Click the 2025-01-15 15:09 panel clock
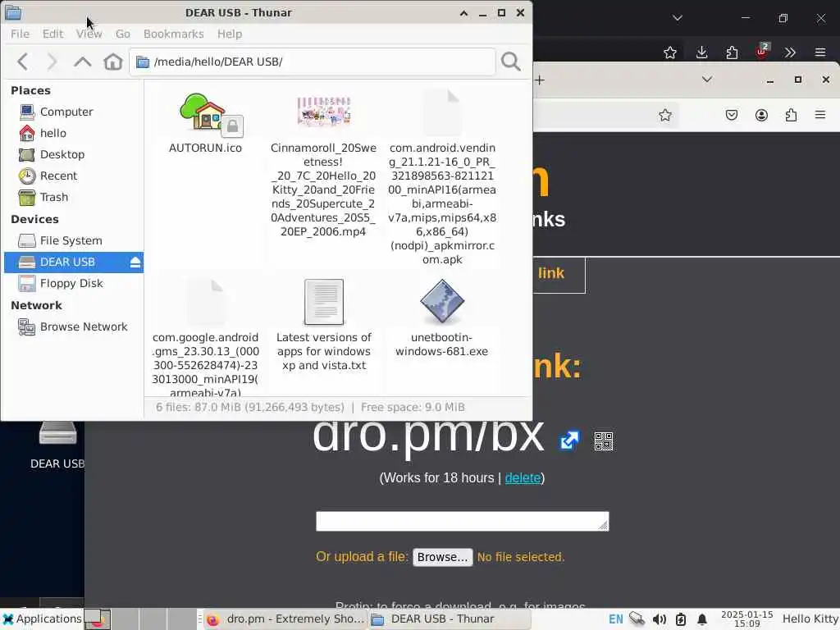 click(x=746, y=619)
